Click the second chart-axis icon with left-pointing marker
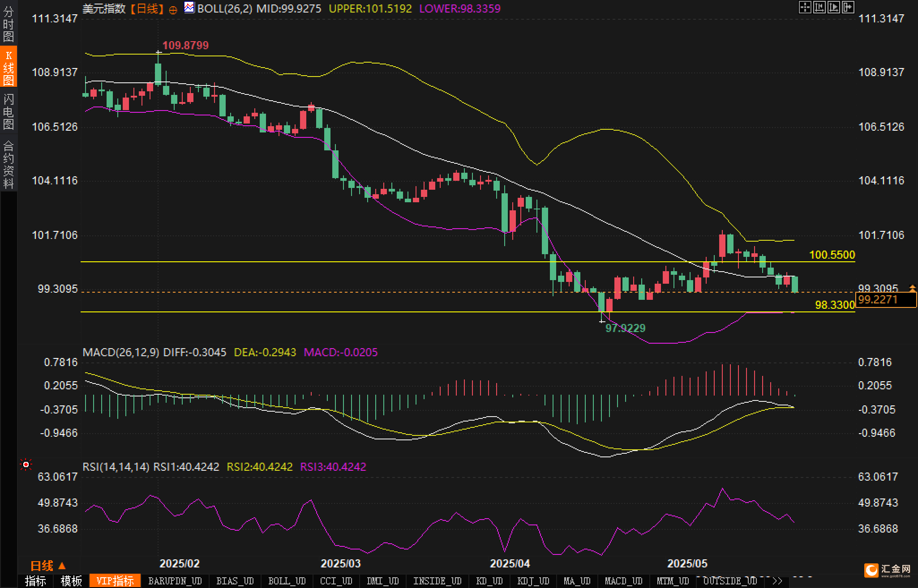The width and height of the screenshot is (918, 588). 819,7
